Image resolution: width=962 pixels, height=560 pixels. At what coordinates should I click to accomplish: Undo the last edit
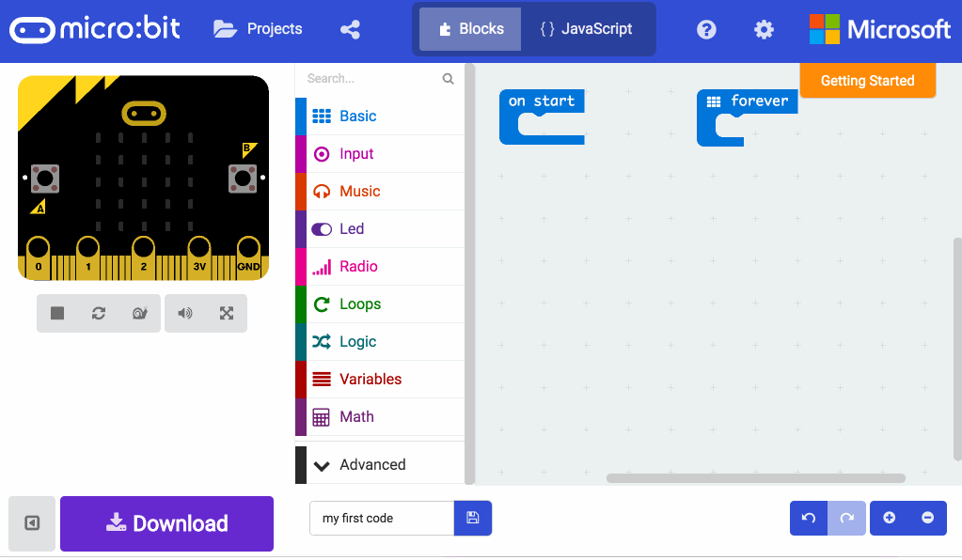(x=809, y=518)
